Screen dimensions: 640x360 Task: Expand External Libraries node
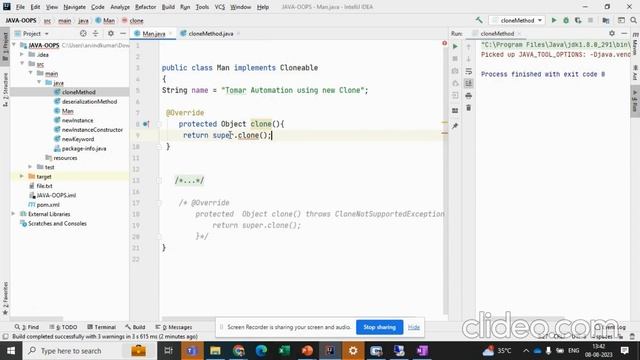(13, 214)
